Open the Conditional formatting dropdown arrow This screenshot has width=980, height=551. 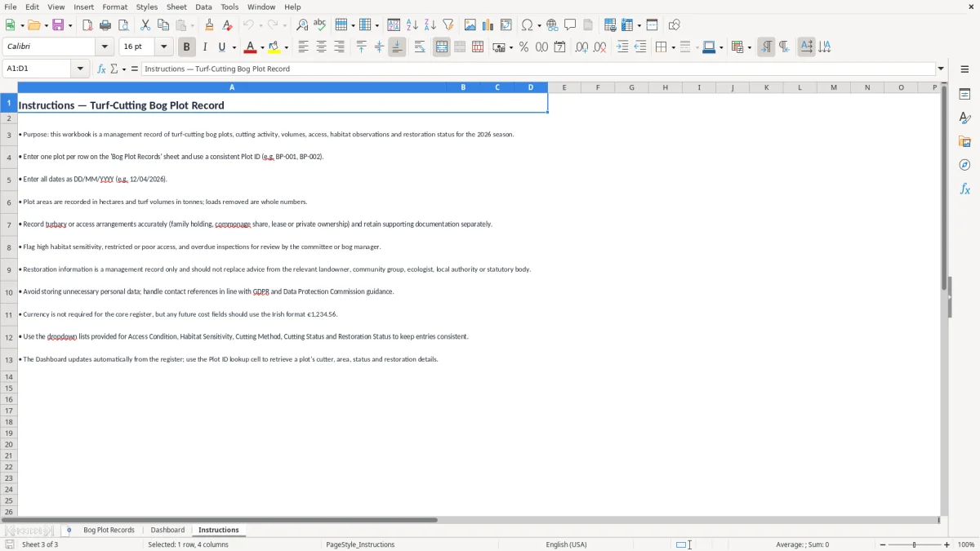749,47
